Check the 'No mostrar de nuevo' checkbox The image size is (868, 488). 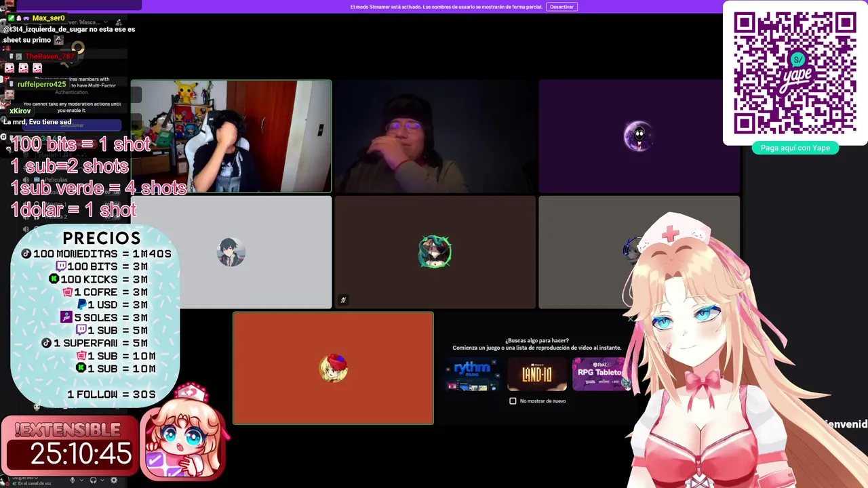(x=513, y=401)
